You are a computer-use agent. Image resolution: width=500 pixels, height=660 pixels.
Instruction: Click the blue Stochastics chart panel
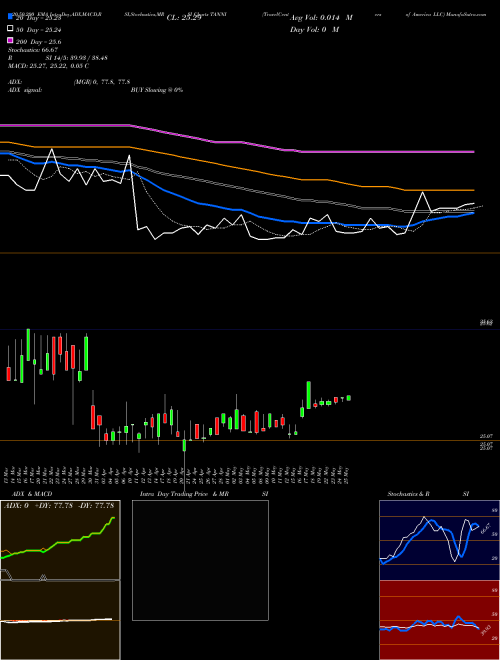(439, 540)
